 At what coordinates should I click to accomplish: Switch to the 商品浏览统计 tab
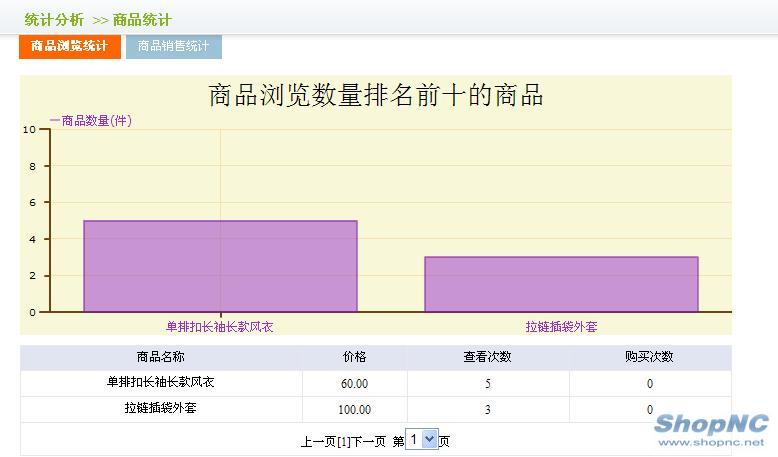click(69, 46)
